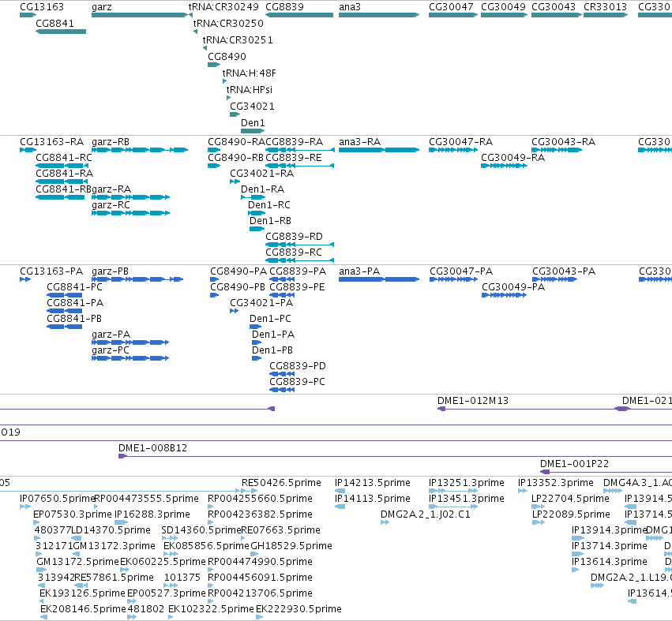
Task: Click the 'tRNA:H:48F' gene label
Action: click(x=249, y=73)
